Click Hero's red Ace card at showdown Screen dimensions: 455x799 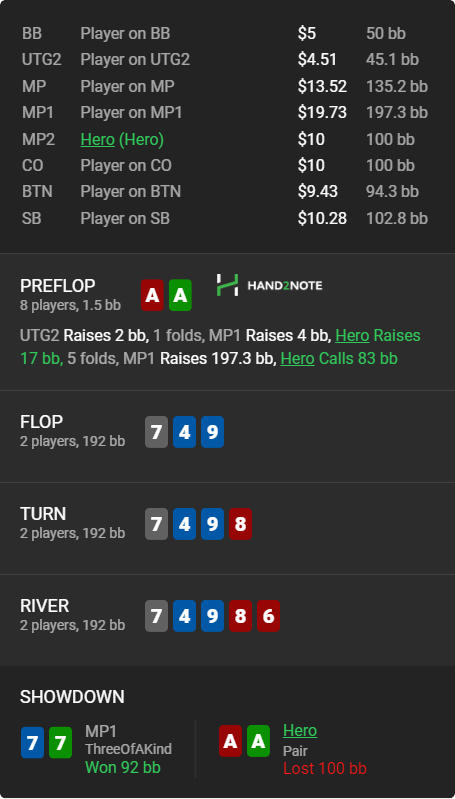[230, 741]
